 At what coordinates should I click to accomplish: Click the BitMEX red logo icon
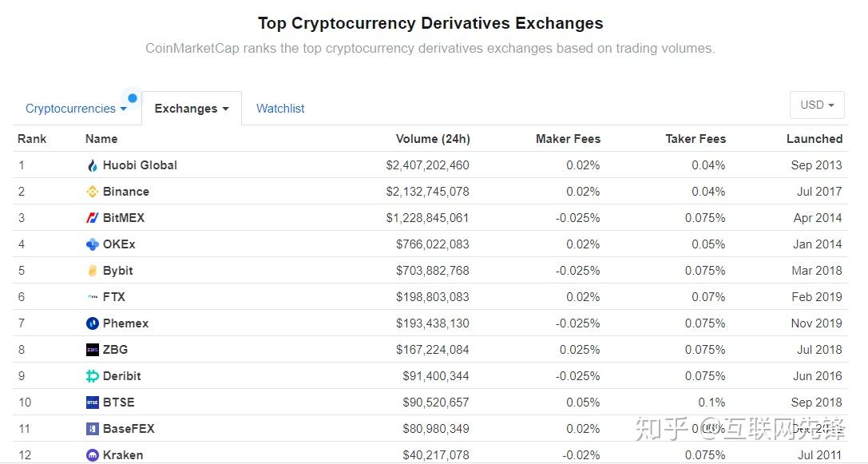coord(93,218)
